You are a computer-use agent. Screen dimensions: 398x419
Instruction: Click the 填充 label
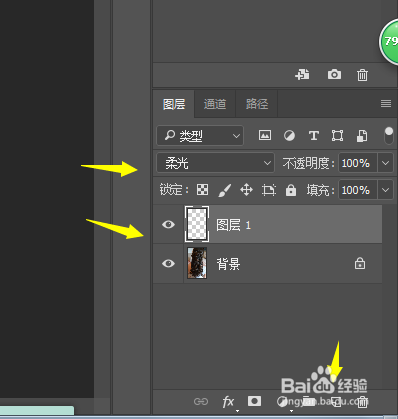[320, 190]
